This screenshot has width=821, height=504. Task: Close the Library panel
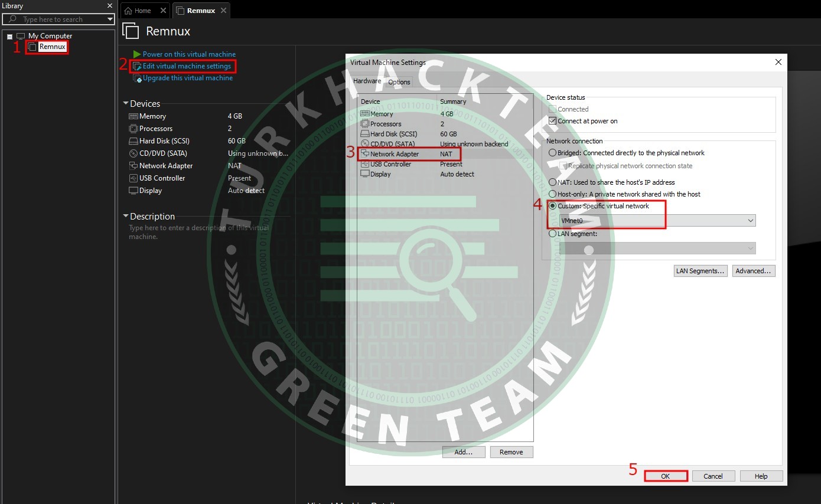pos(109,6)
